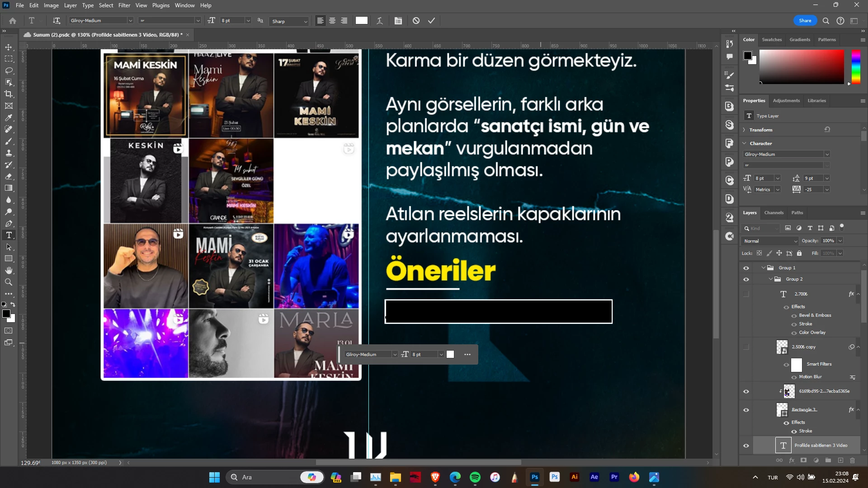Select the Crop tool

click(x=9, y=94)
